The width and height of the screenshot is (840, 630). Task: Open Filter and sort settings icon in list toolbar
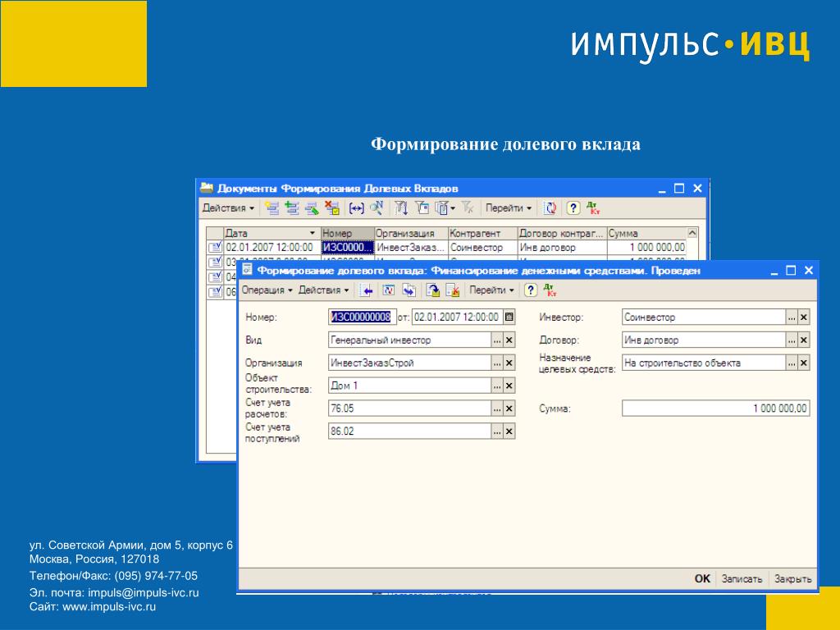[402, 208]
